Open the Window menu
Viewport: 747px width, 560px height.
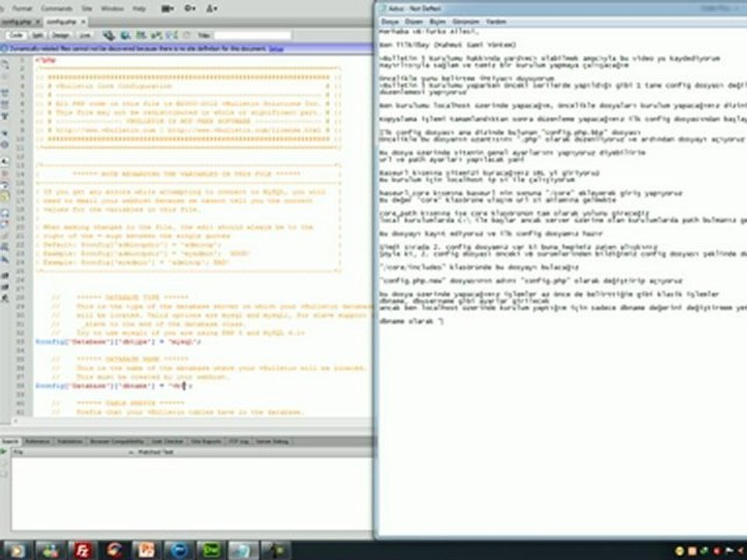[x=112, y=9]
